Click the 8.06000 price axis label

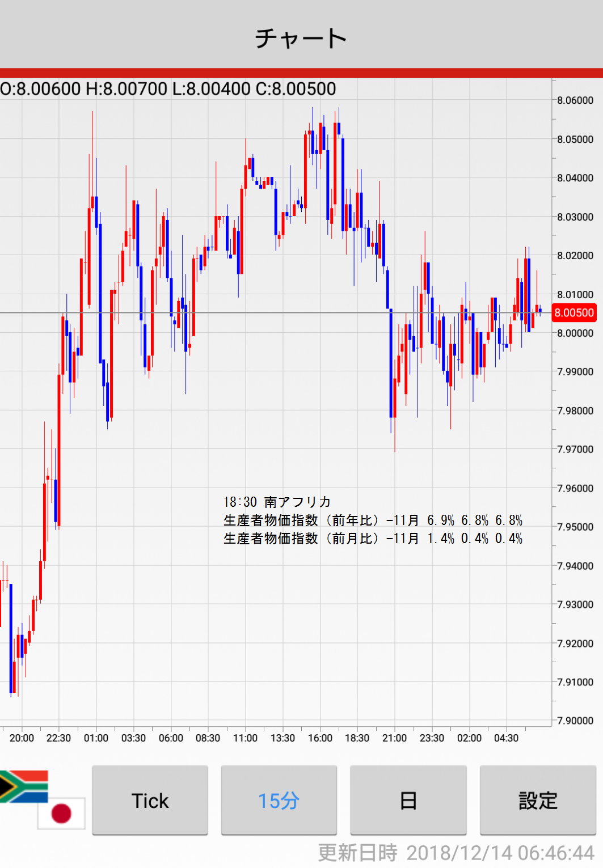pyautogui.click(x=575, y=100)
